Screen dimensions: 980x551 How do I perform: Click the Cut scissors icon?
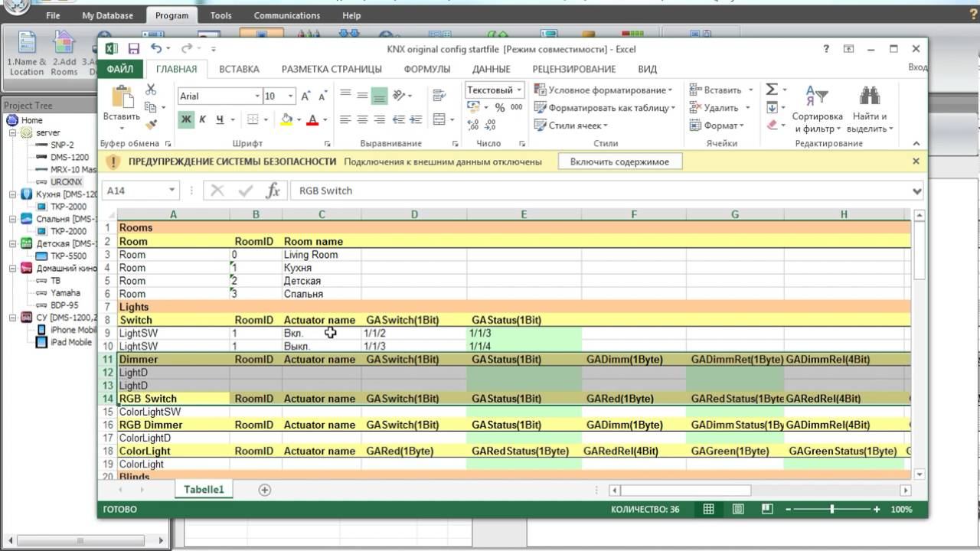click(x=150, y=90)
